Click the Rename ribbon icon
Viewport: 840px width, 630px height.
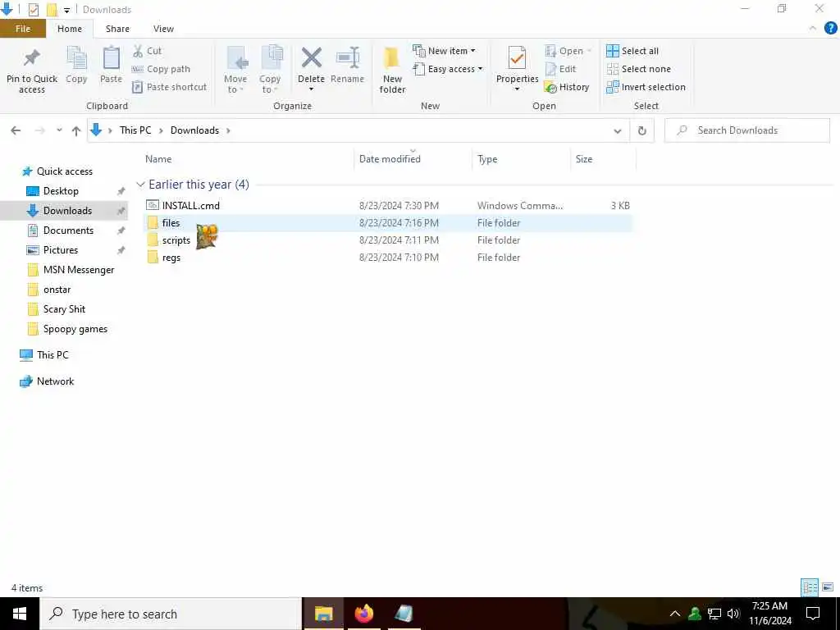pyautogui.click(x=347, y=58)
